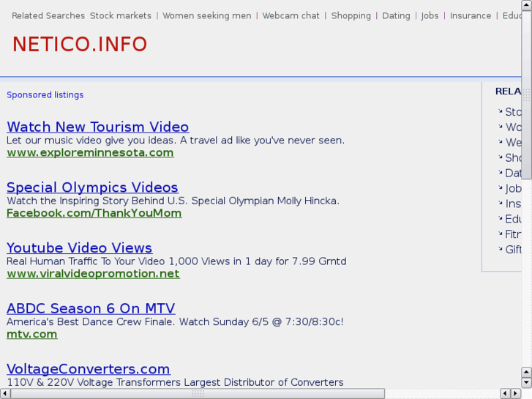The width and height of the screenshot is (532, 399).
Task: Click the vertical scrollbar thumb
Action: point(526,94)
